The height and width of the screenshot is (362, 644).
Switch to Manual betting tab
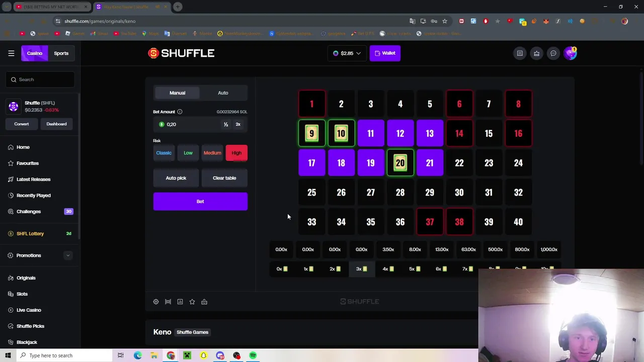tap(177, 93)
